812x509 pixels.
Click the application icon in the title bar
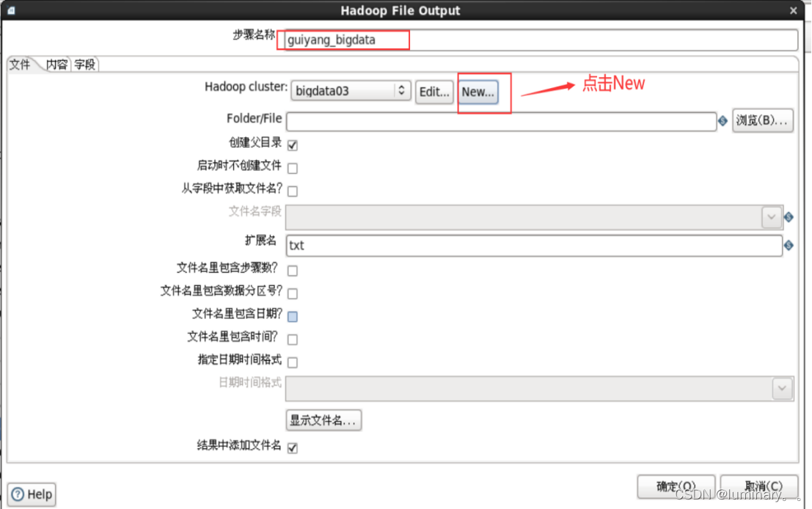[x=10, y=10]
